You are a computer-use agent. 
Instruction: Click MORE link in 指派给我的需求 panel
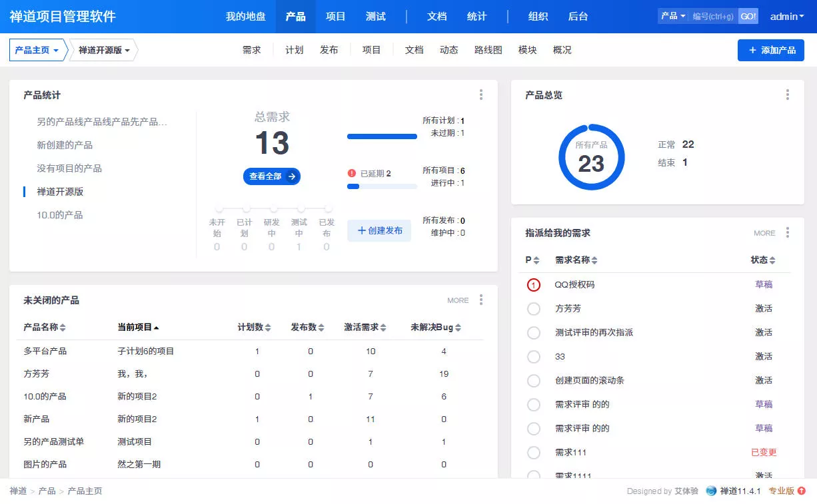click(x=764, y=233)
